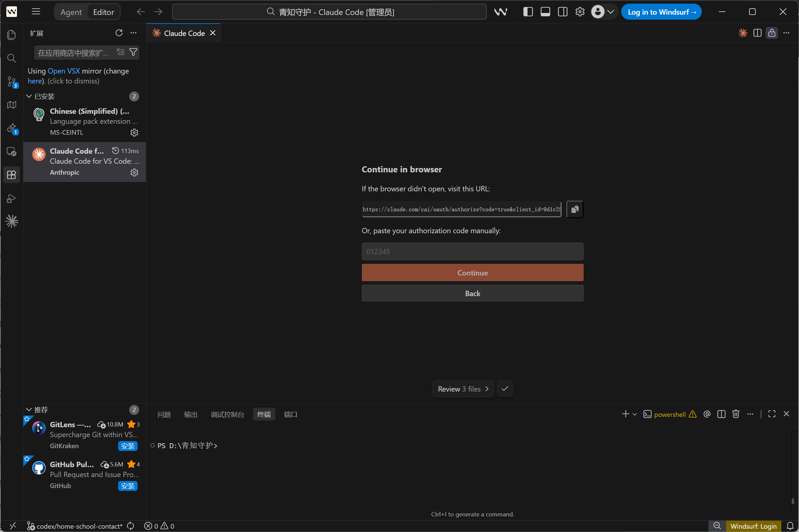Navigate forward with the right arrow
Viewport: 799px width, 532px height.
(x=158, y=12)
